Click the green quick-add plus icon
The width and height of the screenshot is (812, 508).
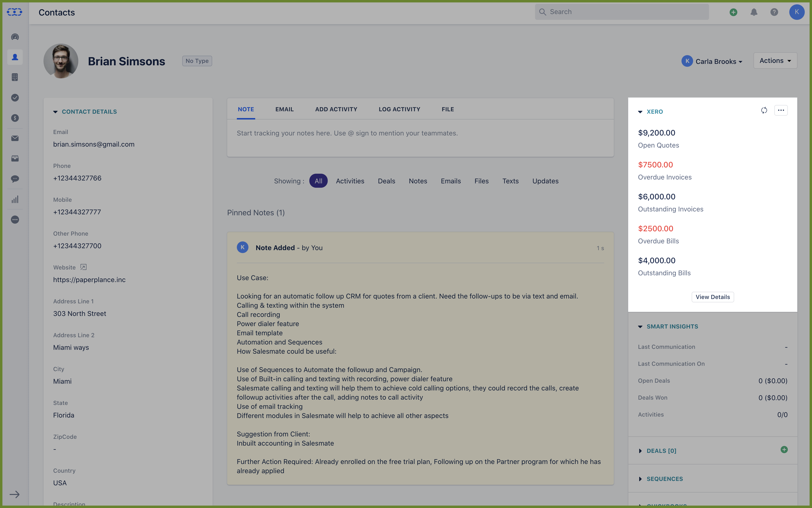click(x=733, y=12)
